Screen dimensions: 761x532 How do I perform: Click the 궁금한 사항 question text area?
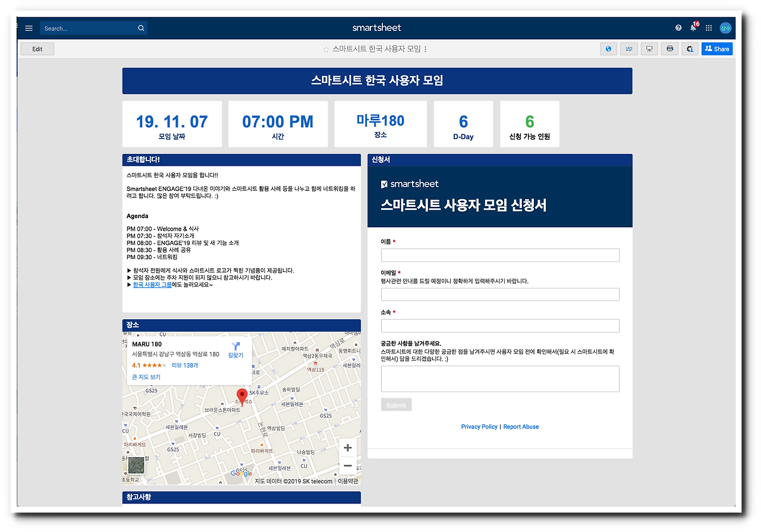(x=500, y=379)
